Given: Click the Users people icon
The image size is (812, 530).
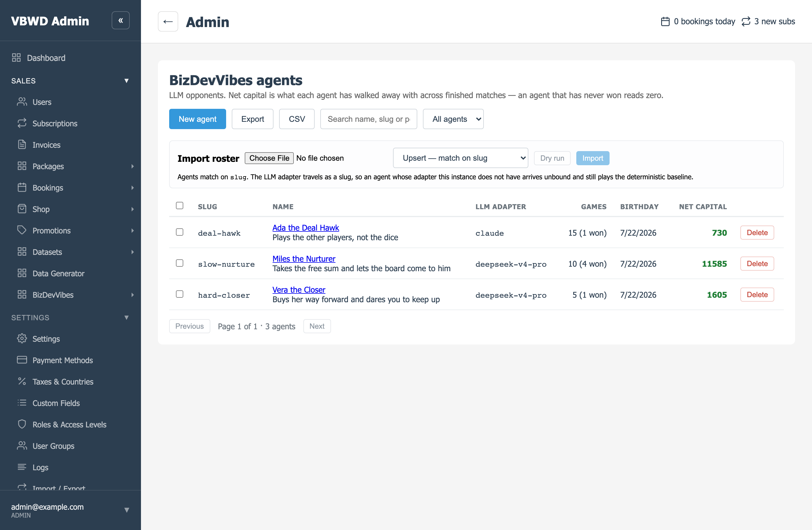Looking at the screenshot, I should [x=22, y=102].
